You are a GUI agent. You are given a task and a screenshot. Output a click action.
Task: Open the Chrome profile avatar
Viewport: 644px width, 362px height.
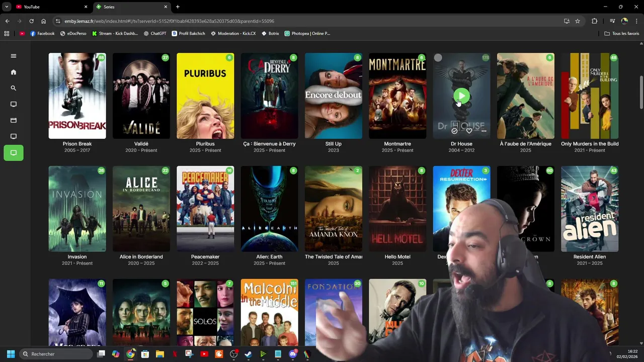pyautogui.click(x=624, y=21)
